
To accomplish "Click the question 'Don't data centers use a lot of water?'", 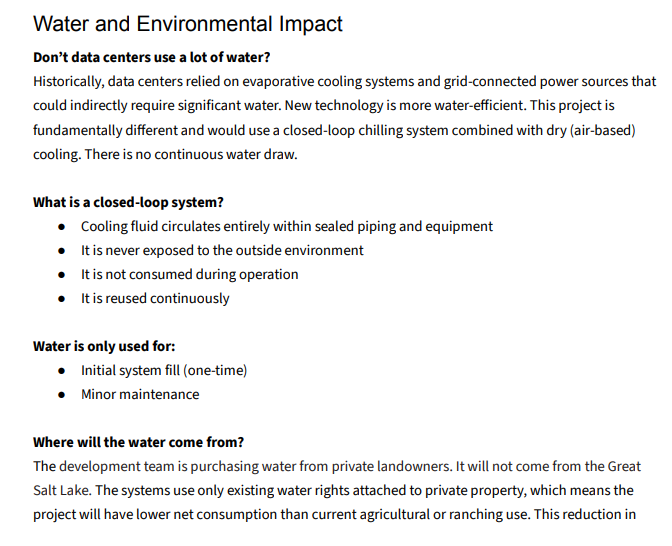I will point(152,57).
